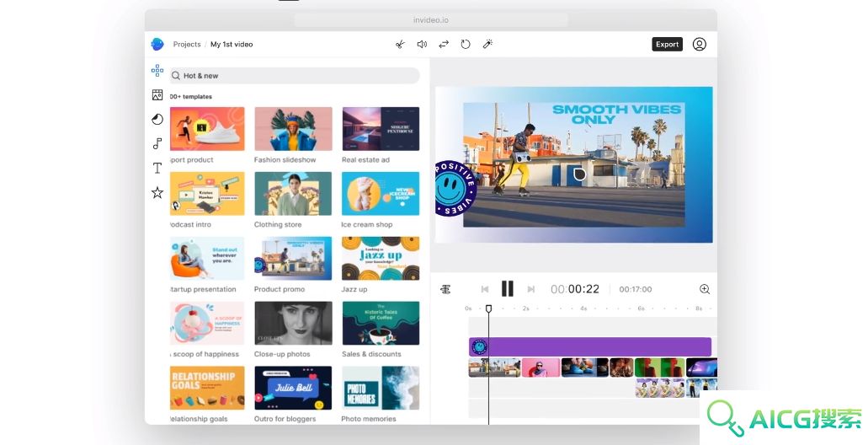Viewport: 868px width, 445px height.
Task: Zoom in the timeline magnifier icon
Action: click(704, 289)
